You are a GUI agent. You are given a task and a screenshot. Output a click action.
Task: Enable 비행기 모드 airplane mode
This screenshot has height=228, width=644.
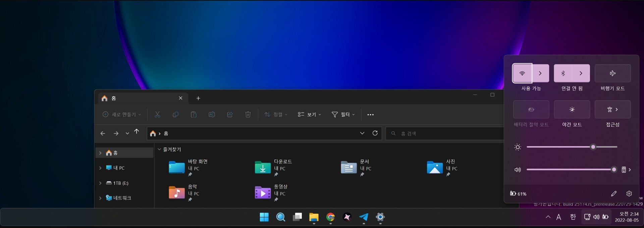[612, 73]
